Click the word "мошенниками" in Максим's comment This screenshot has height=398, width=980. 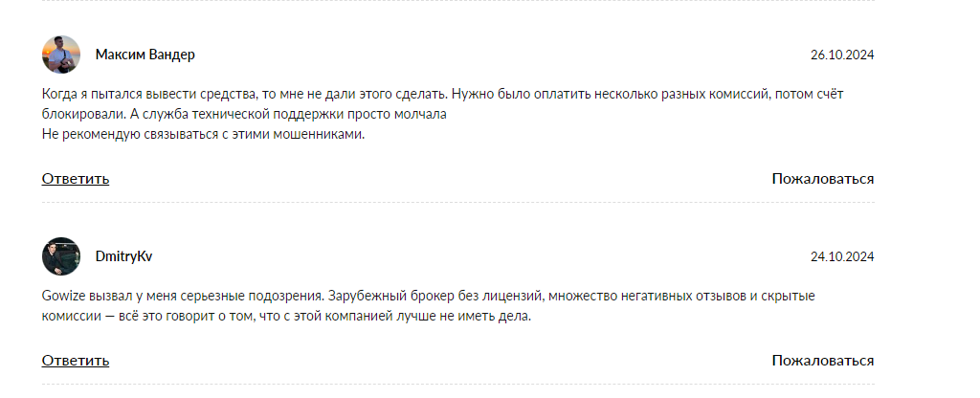point(321,135)
